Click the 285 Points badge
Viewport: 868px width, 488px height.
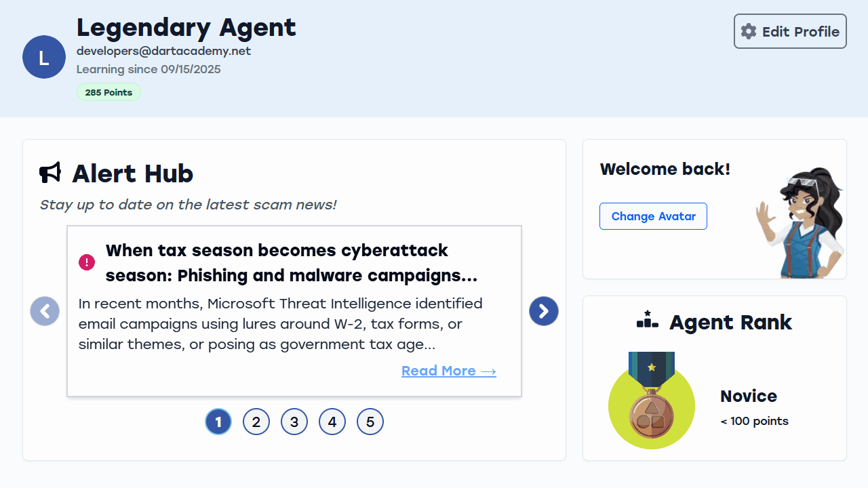pyautogui.click(x=108, y=91)
